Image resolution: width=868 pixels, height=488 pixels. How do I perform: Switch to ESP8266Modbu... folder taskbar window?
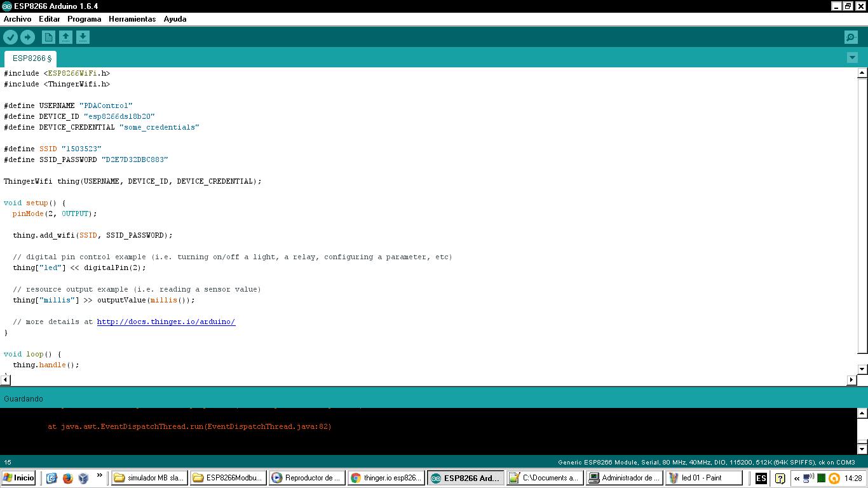coord(229,478)
